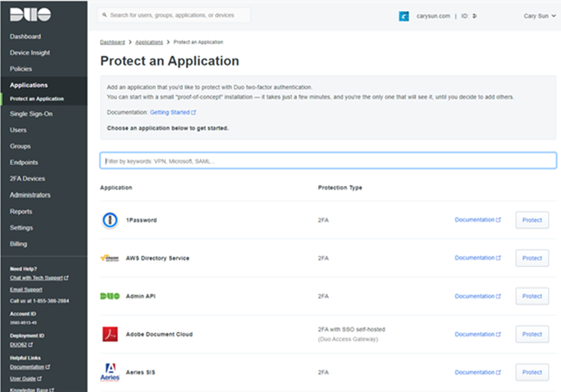Viewport: 561px width, 392px height.
Task: Open the Cary Sun user dropdown
Action: [539, 16]
